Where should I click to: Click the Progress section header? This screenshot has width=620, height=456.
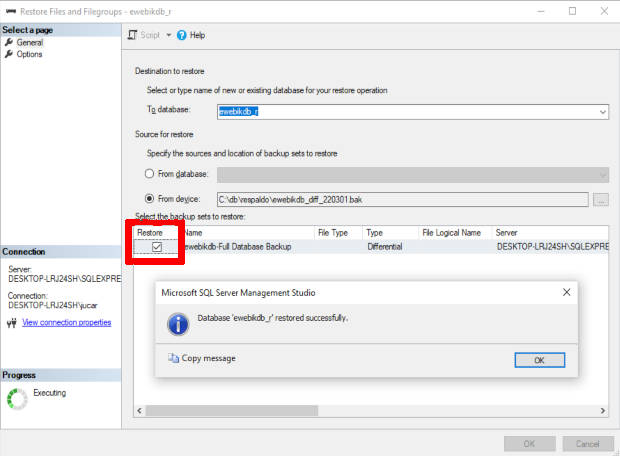coord(61,375)
